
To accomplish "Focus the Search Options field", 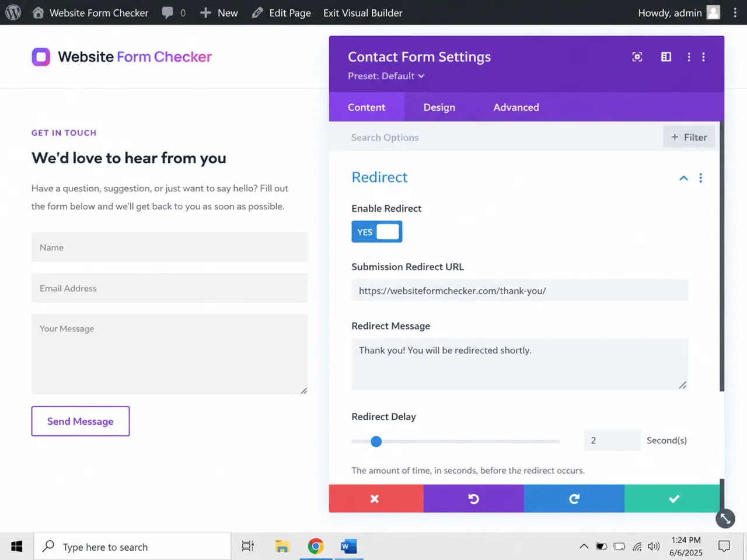I will coord(496,138).
